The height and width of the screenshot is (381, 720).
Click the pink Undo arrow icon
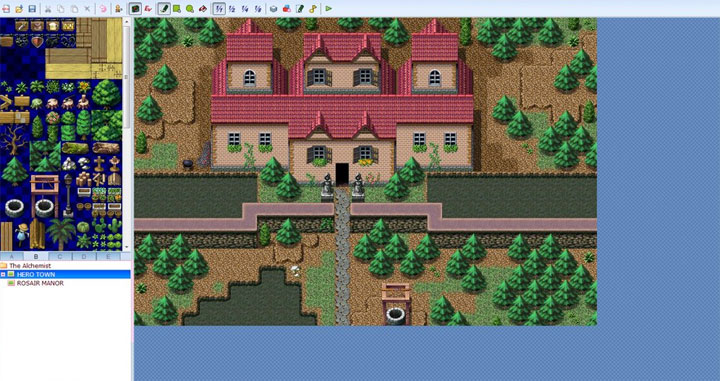pos(103,9)
